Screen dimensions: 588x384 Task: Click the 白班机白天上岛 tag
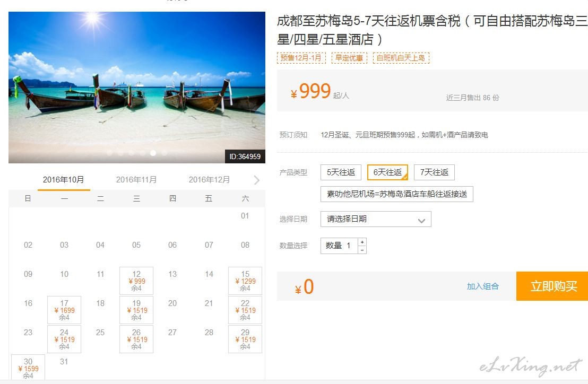click(x=401, y=58)
